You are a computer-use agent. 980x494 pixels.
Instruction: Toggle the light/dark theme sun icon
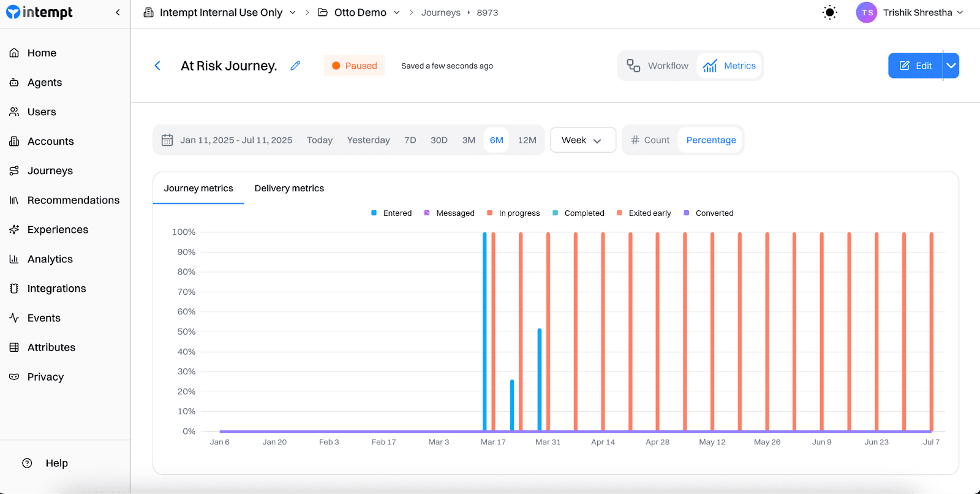point(829,12)
